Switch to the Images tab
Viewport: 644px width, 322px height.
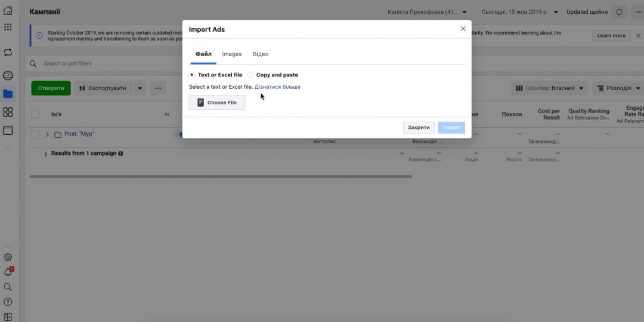tap(231, 54)
